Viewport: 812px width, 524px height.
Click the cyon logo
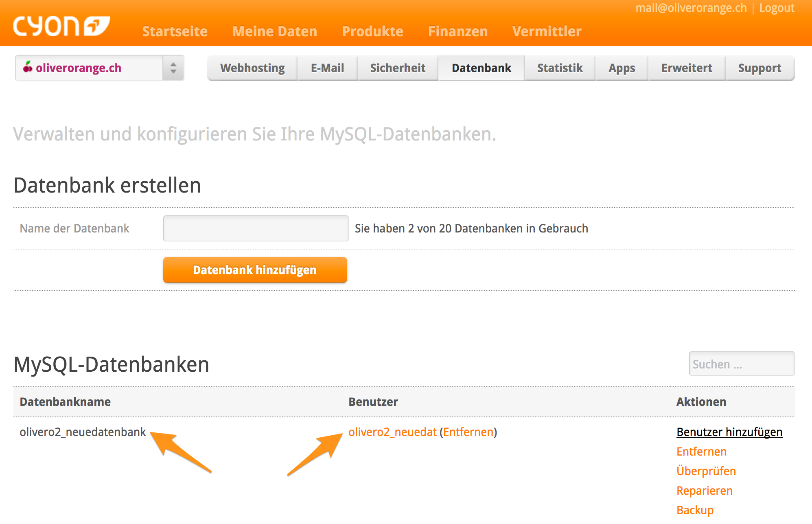coord(61,26)
